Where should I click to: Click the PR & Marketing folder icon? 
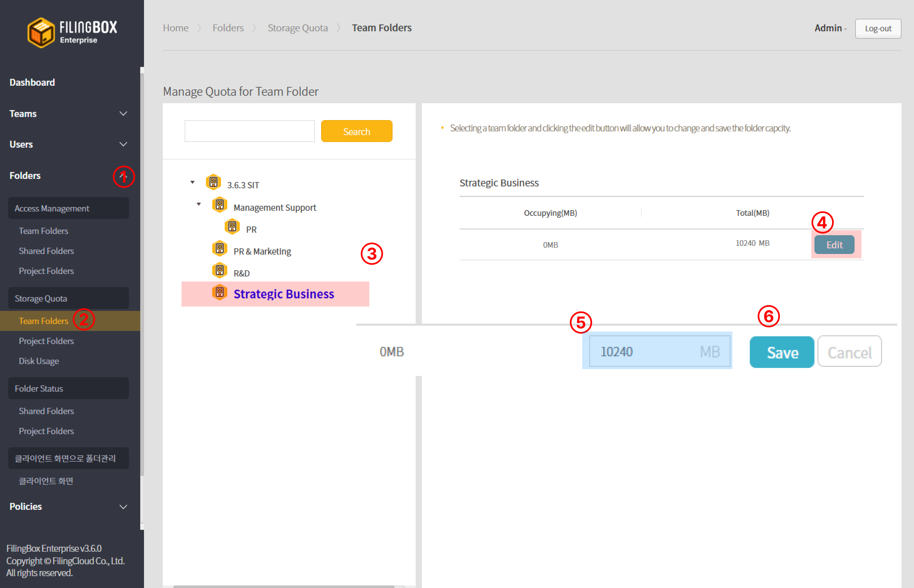pyautogui.click(x=219, y=249)
